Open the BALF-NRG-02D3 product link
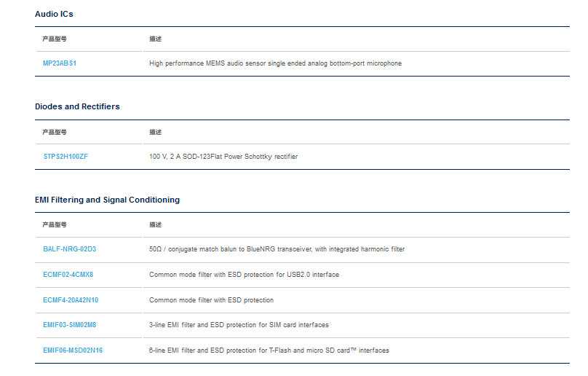The image size is (588, 376). (x=69, y=249)
